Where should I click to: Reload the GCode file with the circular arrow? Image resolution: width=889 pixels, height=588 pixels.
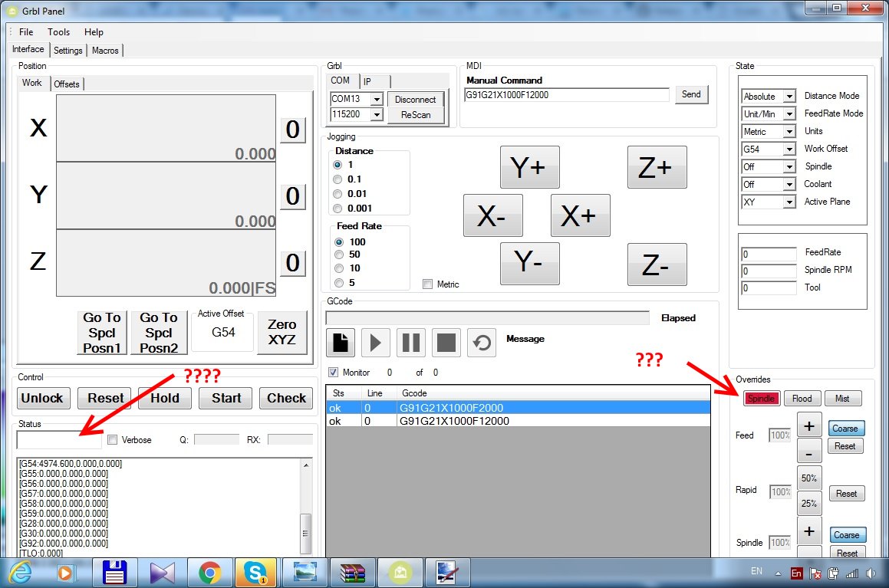(482, 343)
